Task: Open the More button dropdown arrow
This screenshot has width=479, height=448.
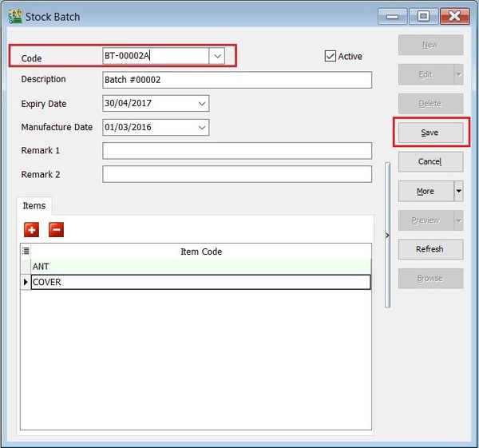Action: 458,191
